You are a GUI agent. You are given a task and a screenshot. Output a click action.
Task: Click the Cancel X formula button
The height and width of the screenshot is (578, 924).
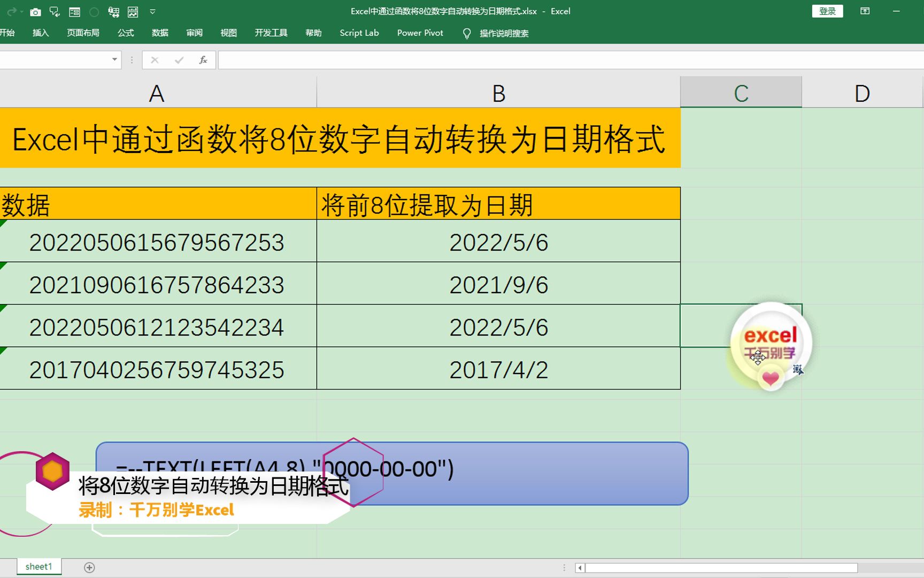pyautogui.click(x=155, y=60)
